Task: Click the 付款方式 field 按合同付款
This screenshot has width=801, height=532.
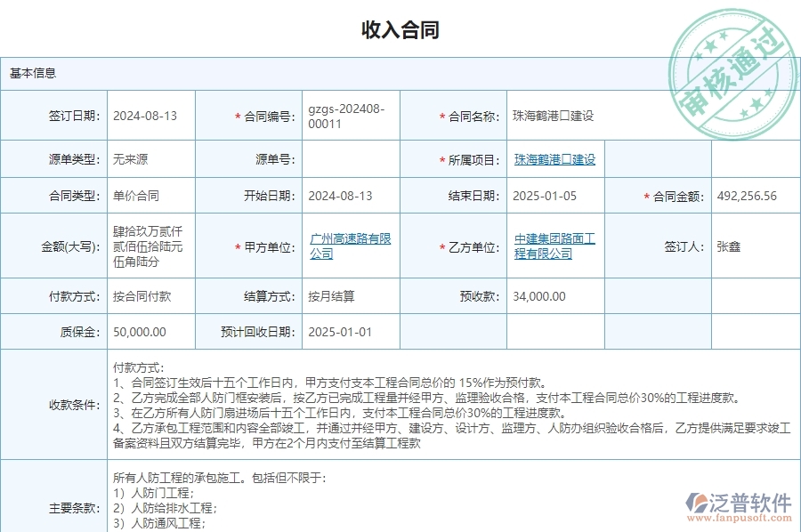Action: (142, 296)
